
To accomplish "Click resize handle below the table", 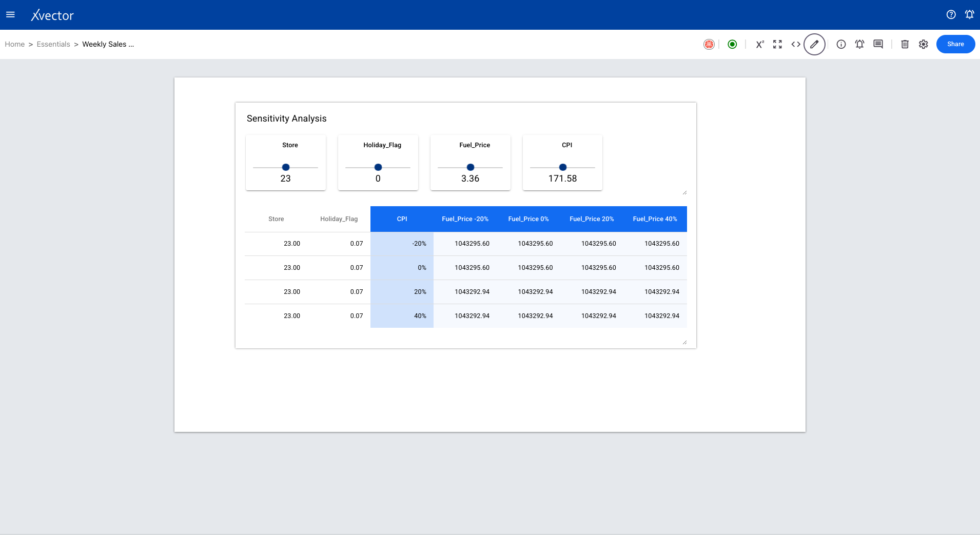I will pyautogui.click(x=684, y=342).
